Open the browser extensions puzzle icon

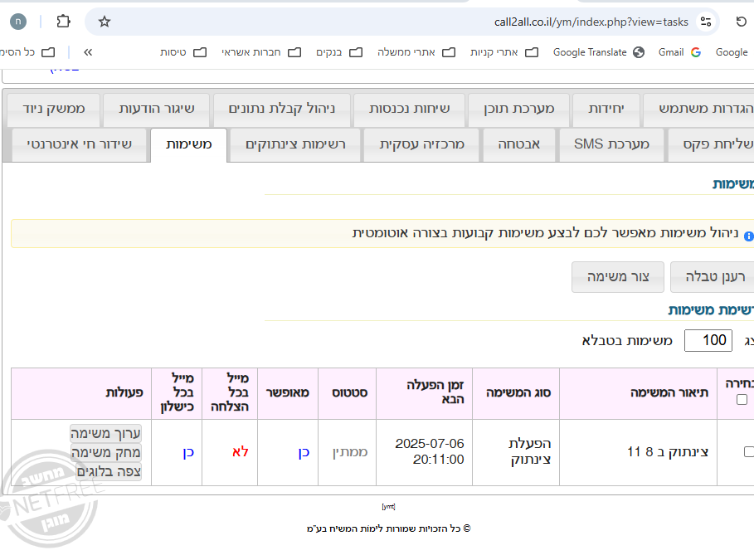[64, 22]
